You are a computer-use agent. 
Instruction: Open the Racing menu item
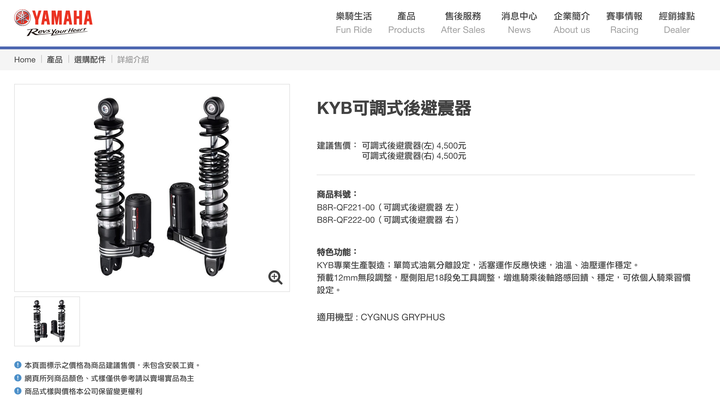click(624, 23)
